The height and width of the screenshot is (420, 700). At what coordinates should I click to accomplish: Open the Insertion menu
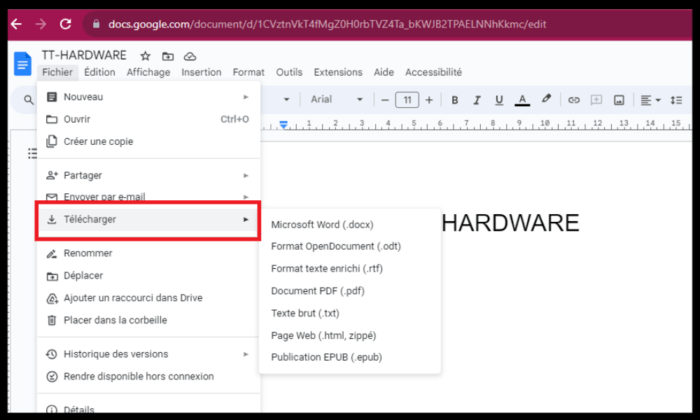(201, 72)
